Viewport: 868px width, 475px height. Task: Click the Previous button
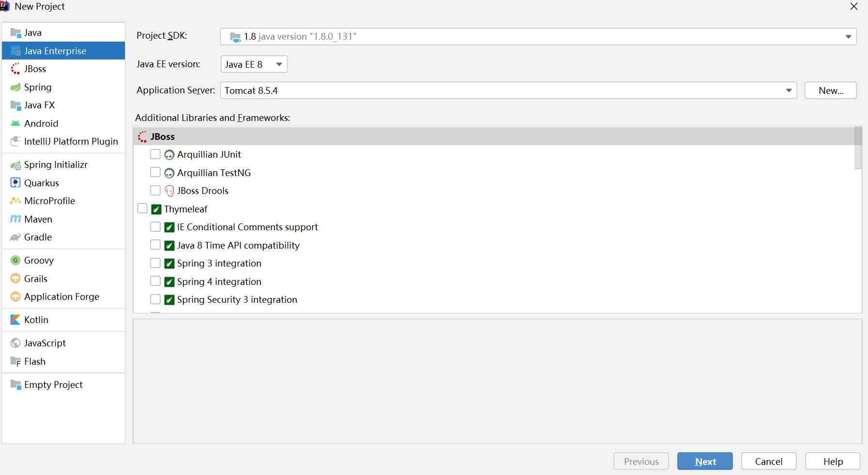pyautogui.click(x=641, y=461)
